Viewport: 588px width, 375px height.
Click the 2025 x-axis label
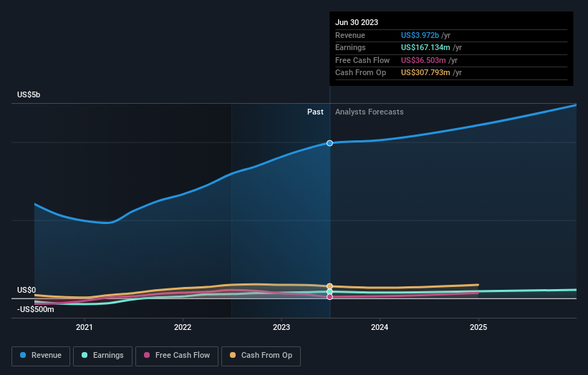coord(478,327)
